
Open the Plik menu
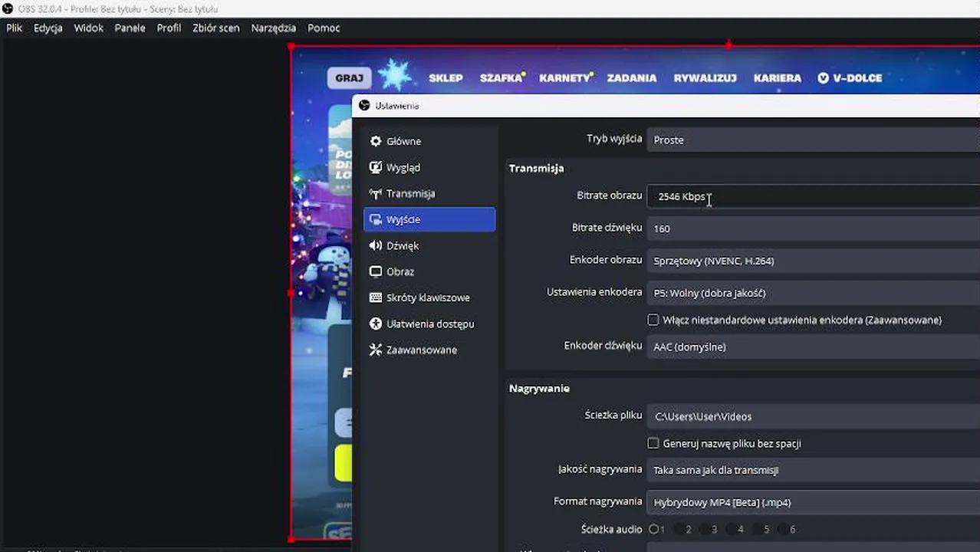point(14,28)
